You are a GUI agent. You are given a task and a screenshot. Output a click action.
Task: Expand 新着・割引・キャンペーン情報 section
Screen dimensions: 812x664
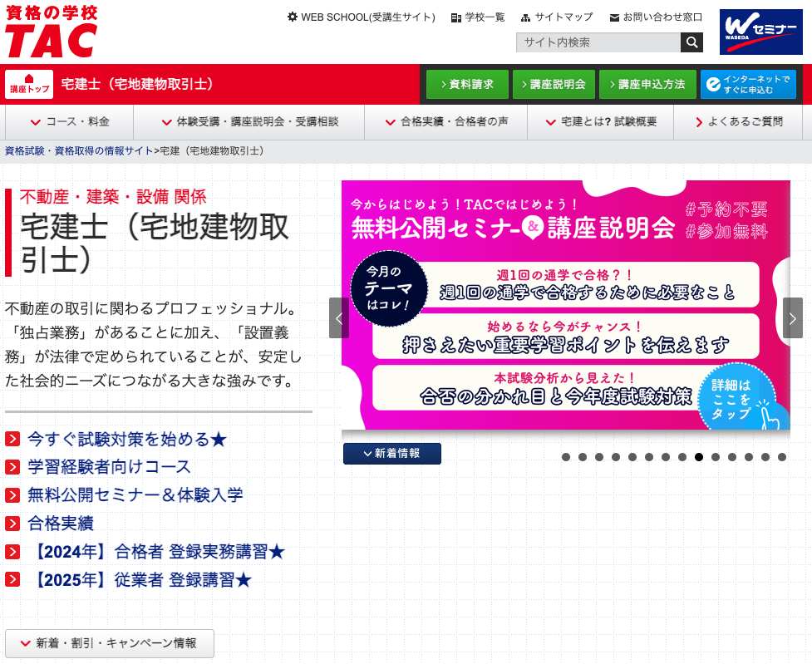[x=110, y=643]
